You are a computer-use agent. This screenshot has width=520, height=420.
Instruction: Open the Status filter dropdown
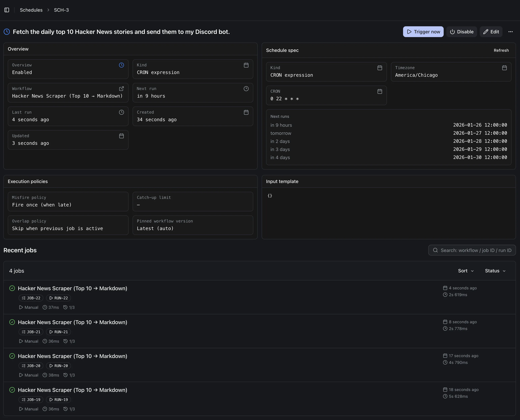495,271
